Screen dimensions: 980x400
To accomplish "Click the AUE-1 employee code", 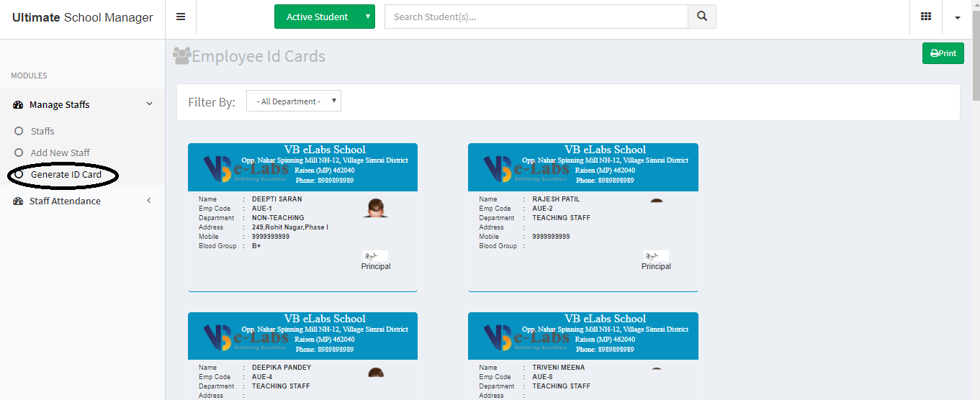I will pyautogui.click(x=262, y=209).
